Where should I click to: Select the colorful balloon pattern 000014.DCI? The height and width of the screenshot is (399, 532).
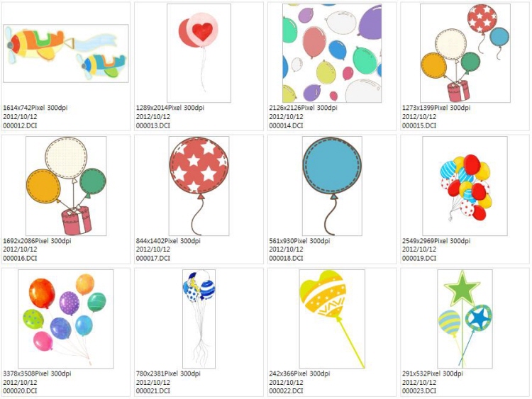pos(332,53)
